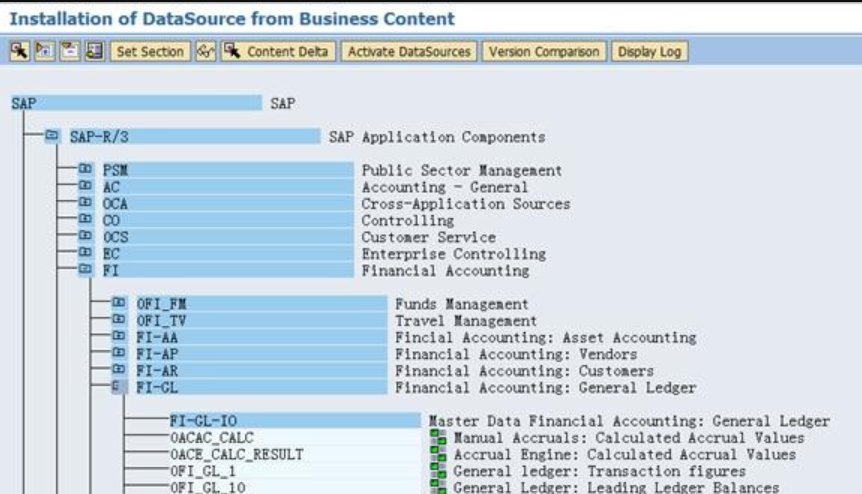Expand the 0CA folder node
This screenshot has width=862, height=494.
point(85,202)
